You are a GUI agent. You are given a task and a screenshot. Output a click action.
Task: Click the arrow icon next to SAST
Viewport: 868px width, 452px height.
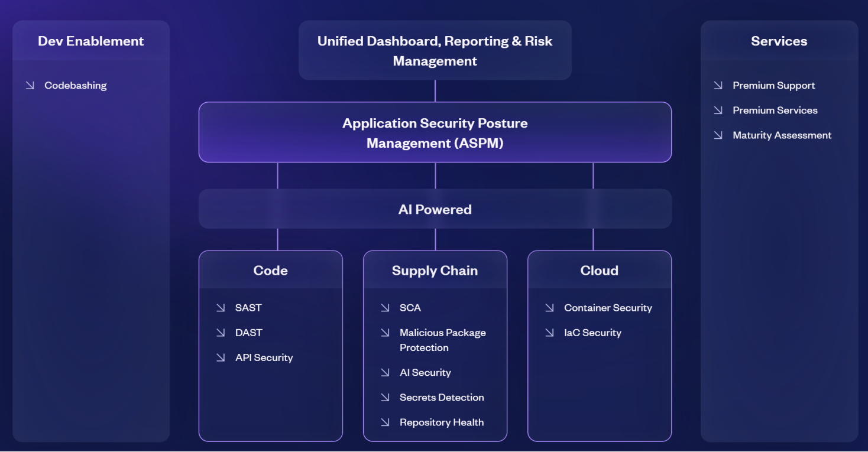(x=221, y=308)
